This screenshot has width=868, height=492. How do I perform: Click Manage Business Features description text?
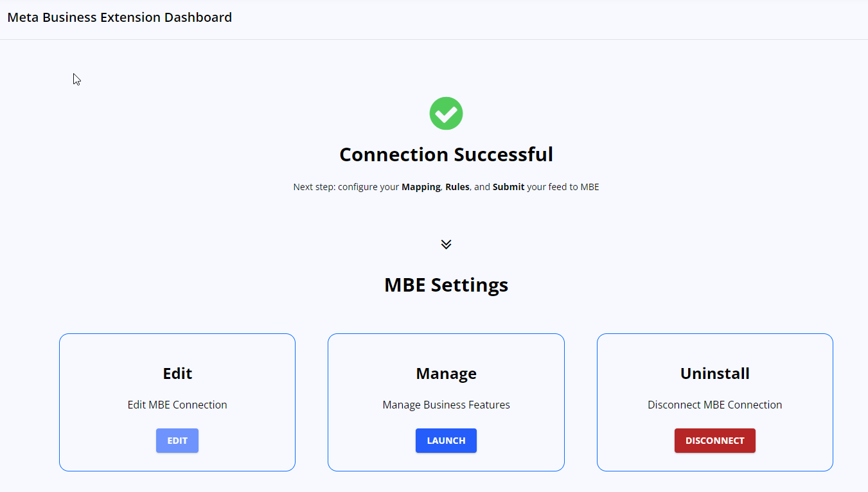point(446,405)
